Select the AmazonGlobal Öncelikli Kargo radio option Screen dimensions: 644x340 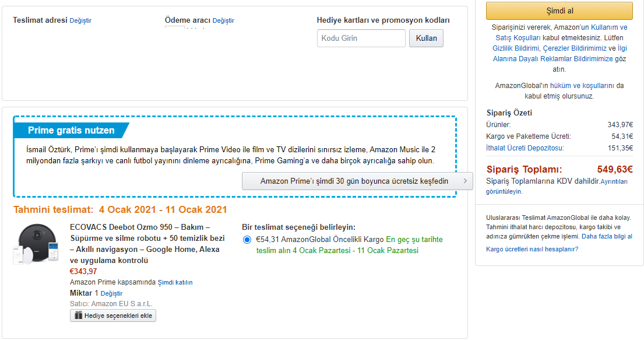click(x=247, y=240)
